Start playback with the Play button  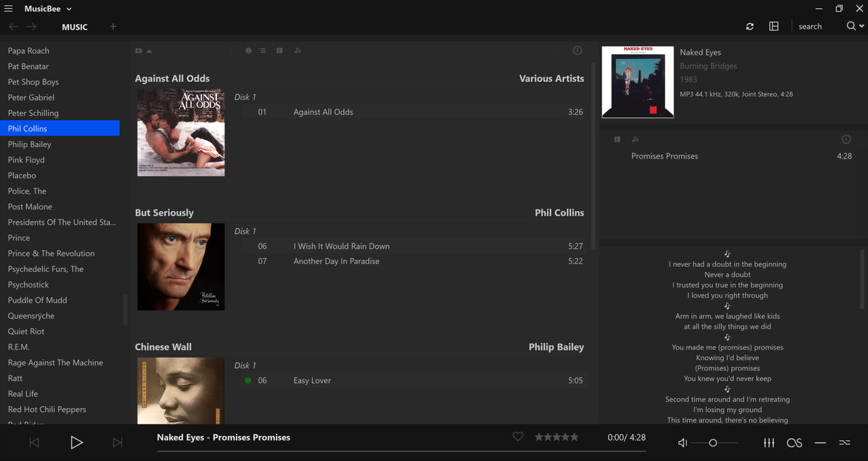77,443
